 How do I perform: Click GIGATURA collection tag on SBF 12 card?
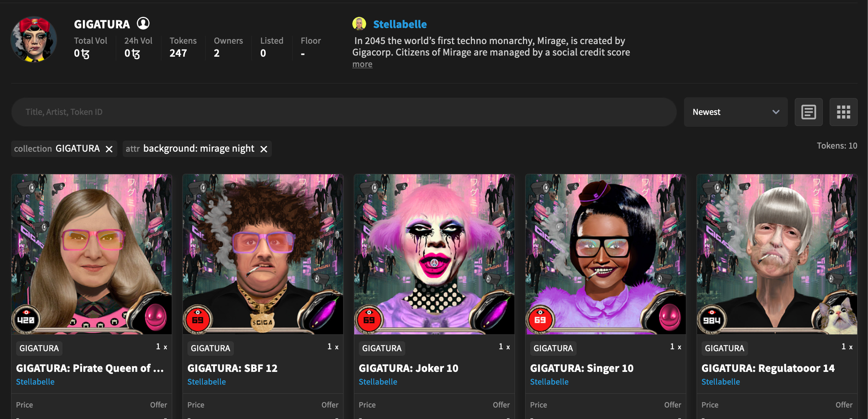[x=210, y=348]
